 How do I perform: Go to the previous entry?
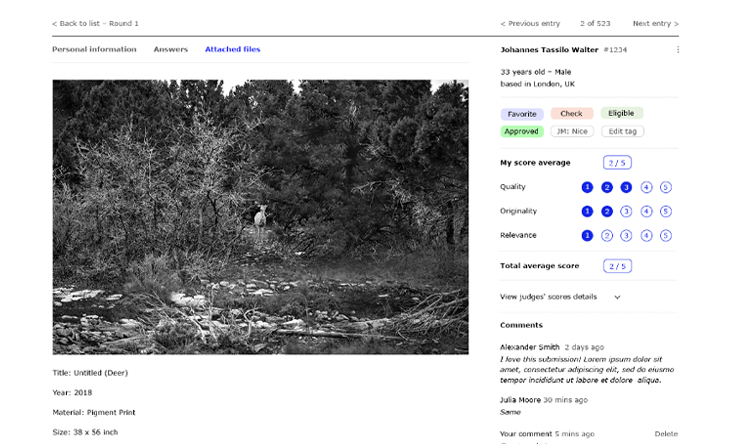(x=530, y=23)
